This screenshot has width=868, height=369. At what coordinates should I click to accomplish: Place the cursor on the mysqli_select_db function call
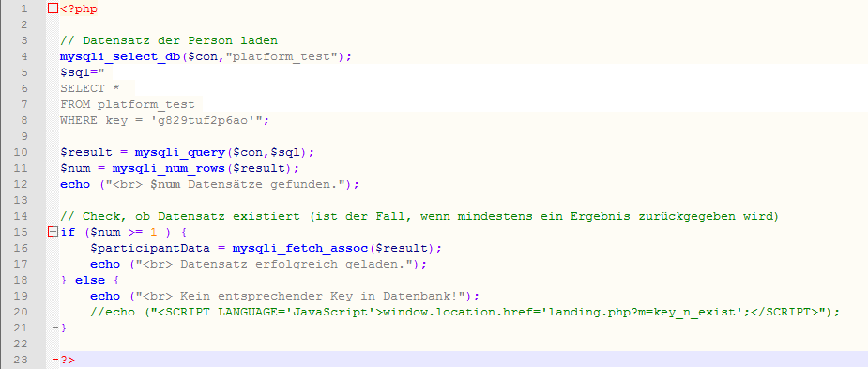[x=119, y=56]
